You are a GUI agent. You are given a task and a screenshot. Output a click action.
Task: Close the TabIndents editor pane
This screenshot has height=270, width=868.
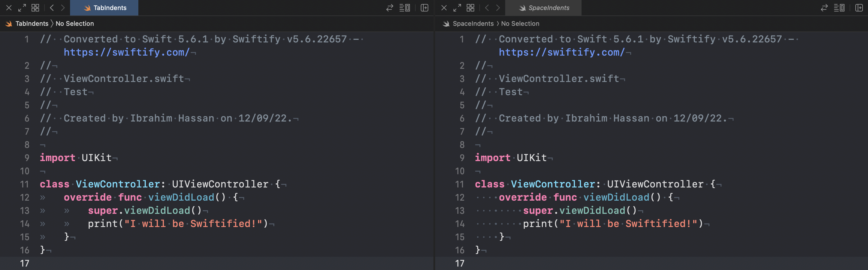9,8
